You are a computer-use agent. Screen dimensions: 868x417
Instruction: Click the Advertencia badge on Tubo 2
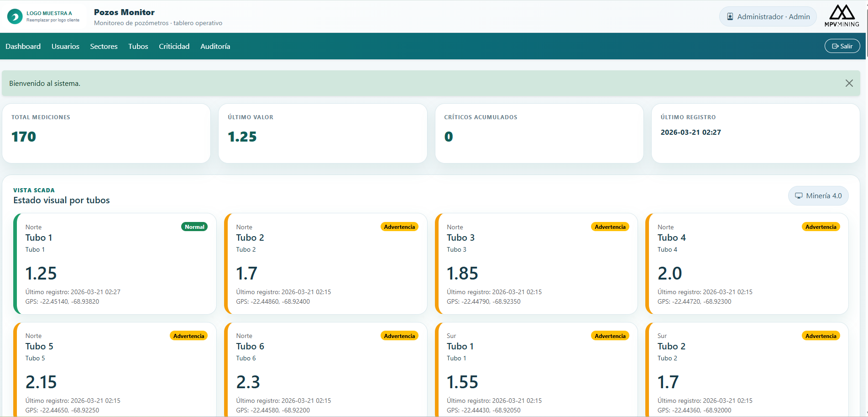click(x=399, y=226)
